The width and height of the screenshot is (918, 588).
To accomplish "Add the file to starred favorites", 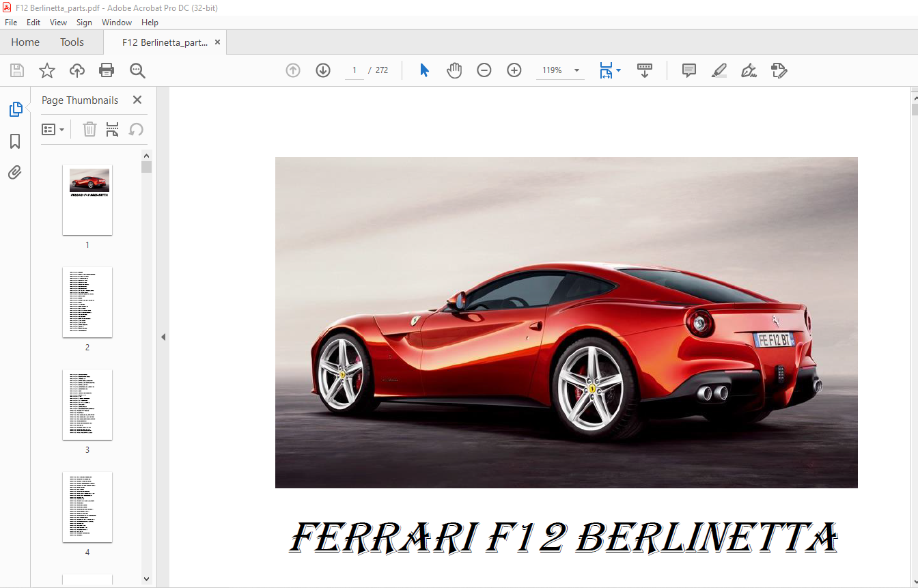I will [x=47, y=70].
